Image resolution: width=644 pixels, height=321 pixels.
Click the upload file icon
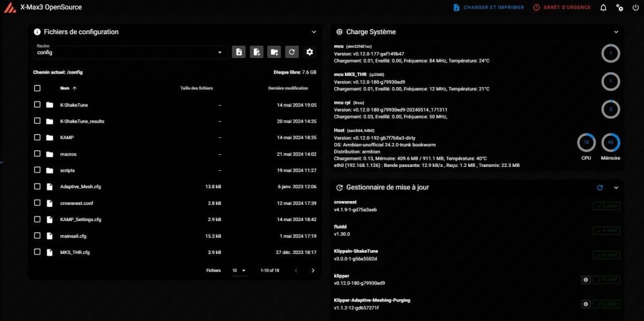coord(239,52)
